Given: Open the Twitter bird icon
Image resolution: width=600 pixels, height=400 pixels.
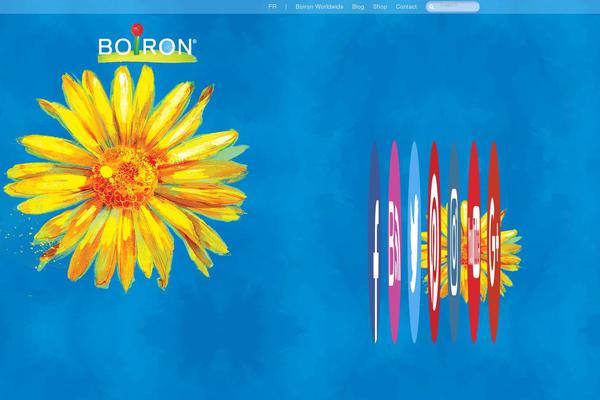Looking at the screenshot, I should pyautogui.click(x=414, y=242).
